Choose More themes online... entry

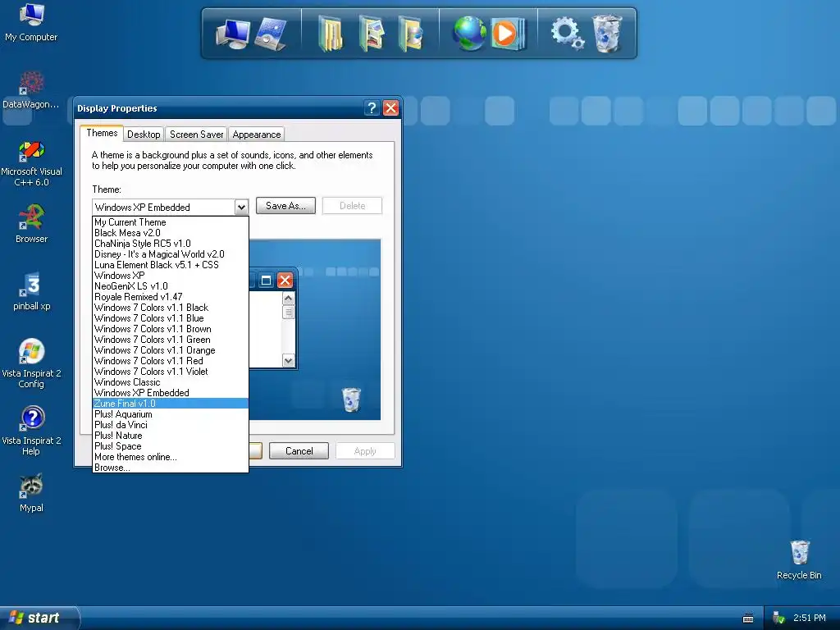pos(171,457)
